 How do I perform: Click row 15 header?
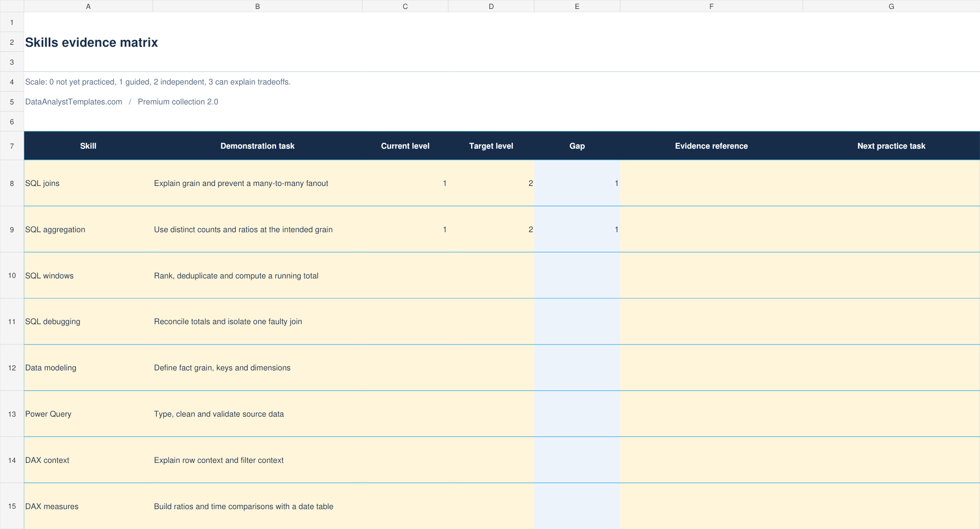(x=12, y=506)
